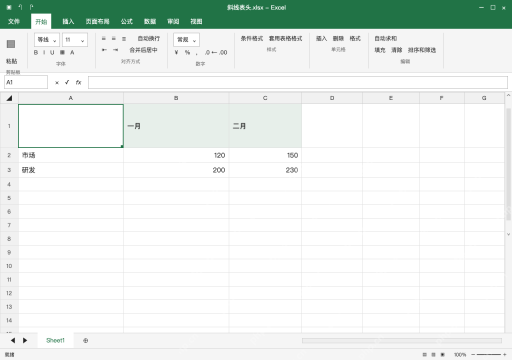Toggle 自动换行 wrap text
The width and height of the screenshot is (512, 360).
point(149,39)
